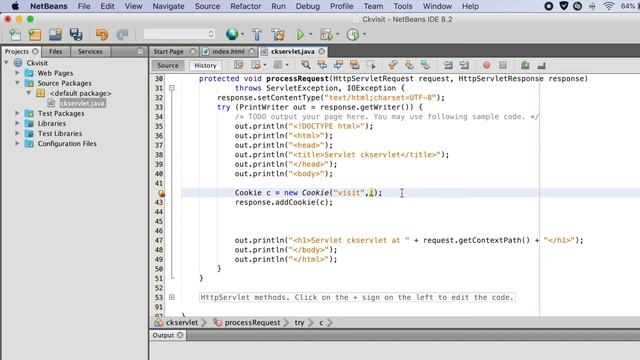
Task: Switch to the index.html editor tab
Action: coord(228,51)
